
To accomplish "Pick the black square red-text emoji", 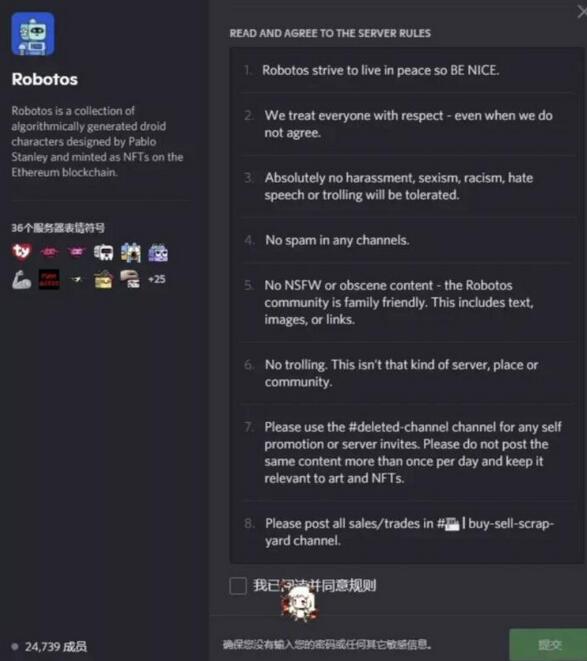I will pos(49,279).
